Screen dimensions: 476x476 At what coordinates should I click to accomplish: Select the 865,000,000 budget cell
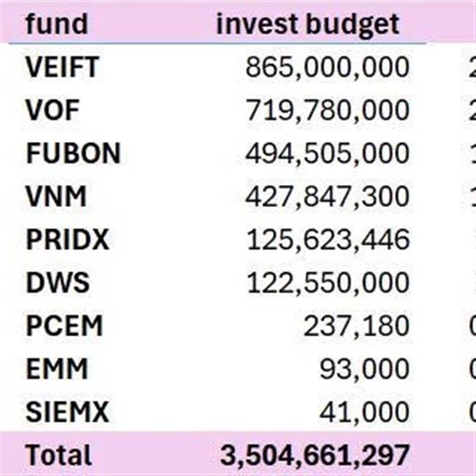(327, 67)
